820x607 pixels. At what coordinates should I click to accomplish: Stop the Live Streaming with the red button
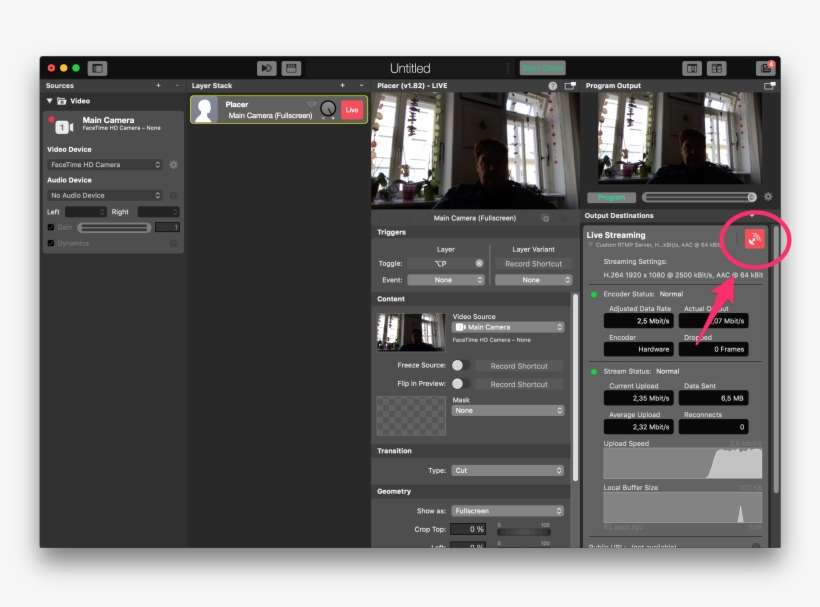click(754, 238)
